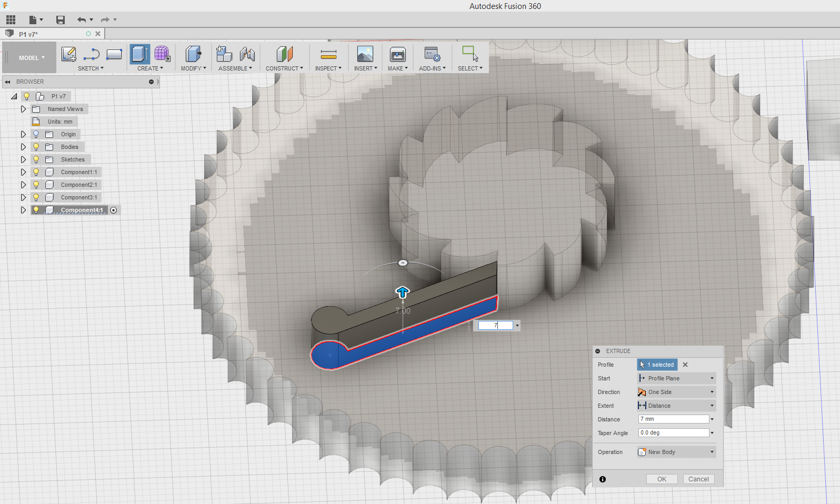Click OK in the Extrude dialog
The width and height of the screenshot is (840, 504).
662,479
